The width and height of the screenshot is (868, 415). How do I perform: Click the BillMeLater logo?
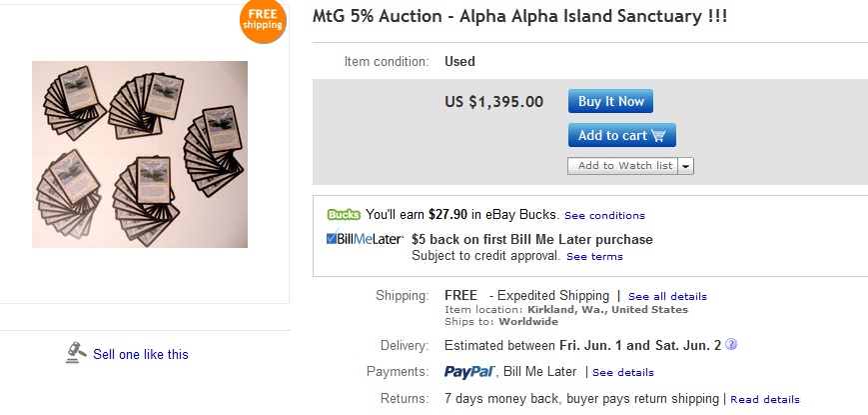click(x=365, y=239)
